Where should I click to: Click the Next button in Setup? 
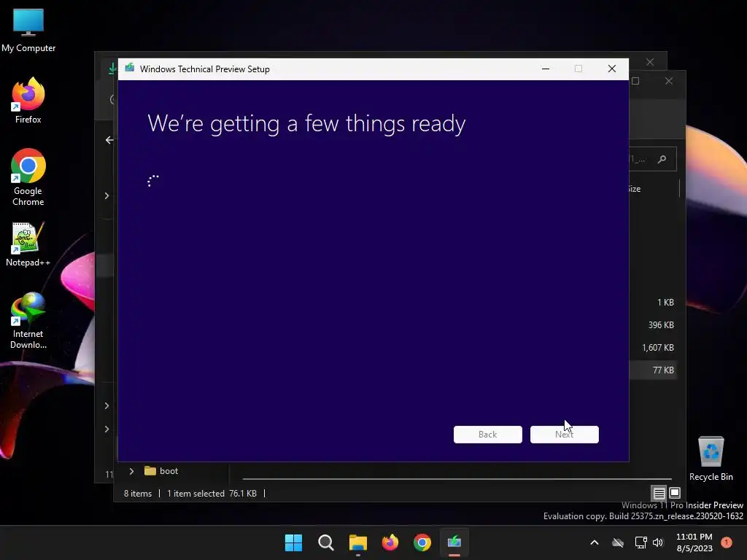564,435
